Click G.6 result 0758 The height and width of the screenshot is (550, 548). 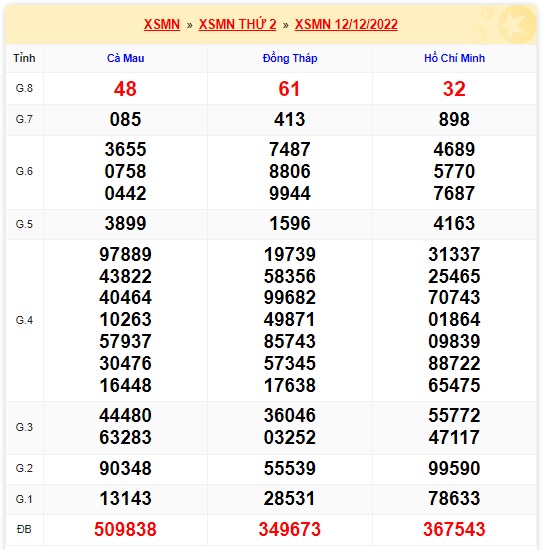(x=125, y=172)
